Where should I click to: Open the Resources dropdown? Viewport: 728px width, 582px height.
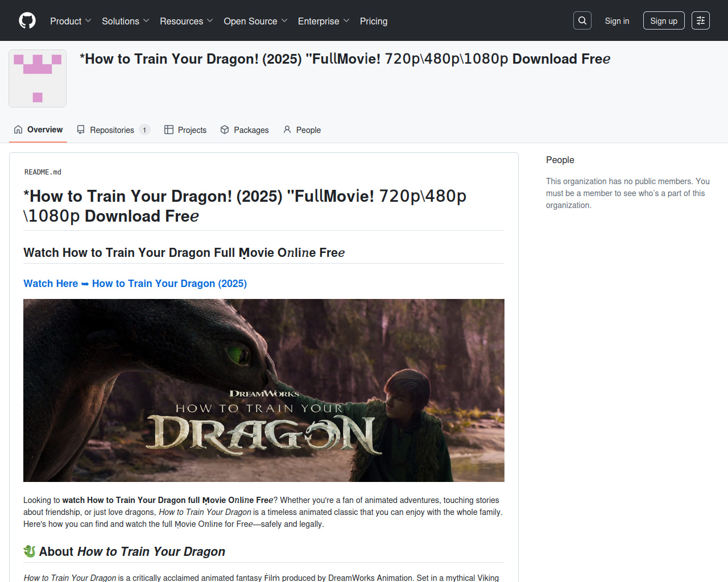point(186,21)
